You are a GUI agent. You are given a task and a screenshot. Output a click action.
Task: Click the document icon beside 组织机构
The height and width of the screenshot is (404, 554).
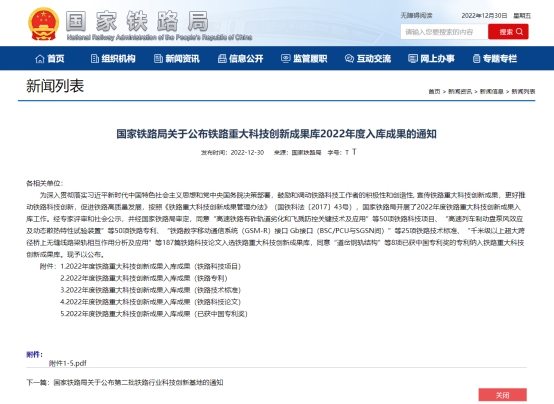(95, 59)
